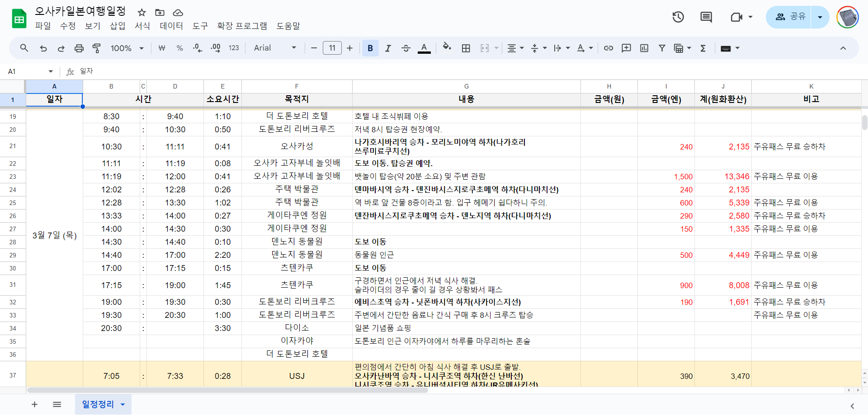
Task: Increase the font size
Action: pos(349,48)
